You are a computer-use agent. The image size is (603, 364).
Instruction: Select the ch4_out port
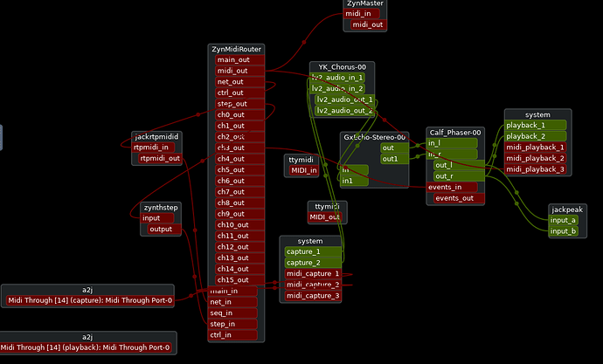point(240,159)
